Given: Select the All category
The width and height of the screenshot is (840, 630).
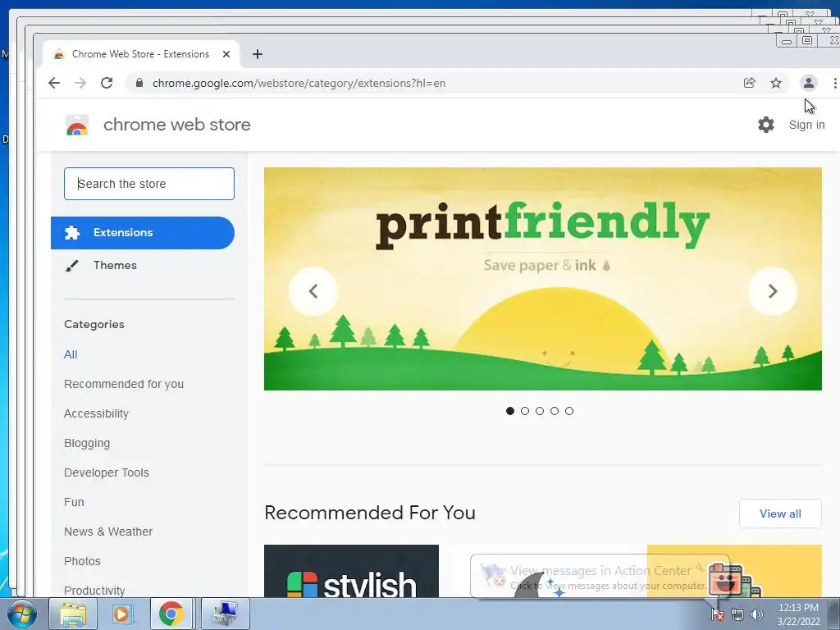Looking at the screenshot, I should [71, 354].
